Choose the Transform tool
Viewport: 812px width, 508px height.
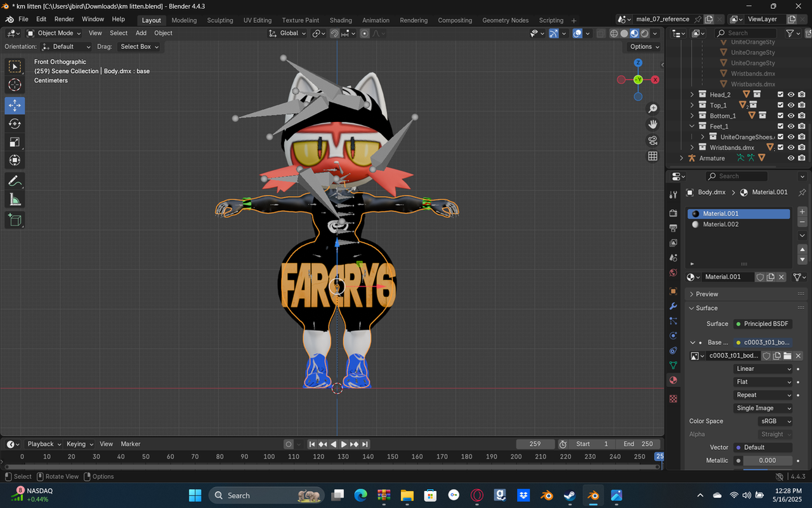tap(15, 161)
